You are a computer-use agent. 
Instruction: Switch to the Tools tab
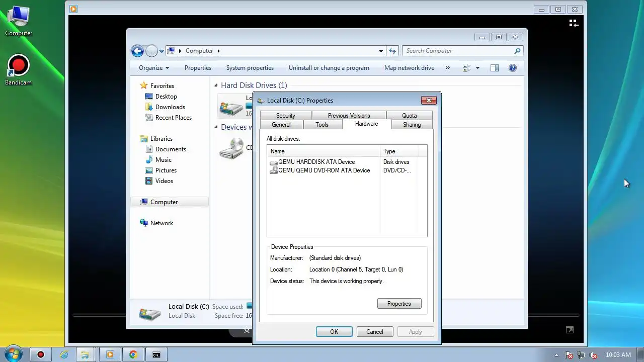coord(322,125)
